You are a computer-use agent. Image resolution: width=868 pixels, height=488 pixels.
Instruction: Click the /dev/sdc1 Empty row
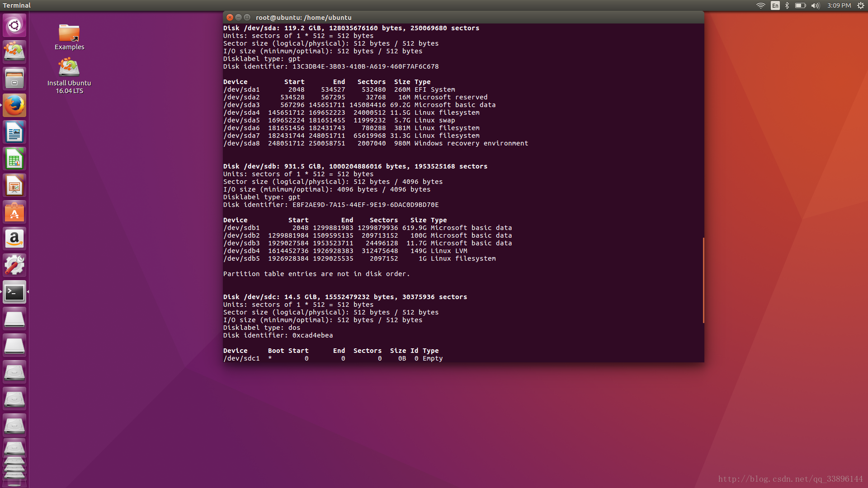(x=333, y=358)
